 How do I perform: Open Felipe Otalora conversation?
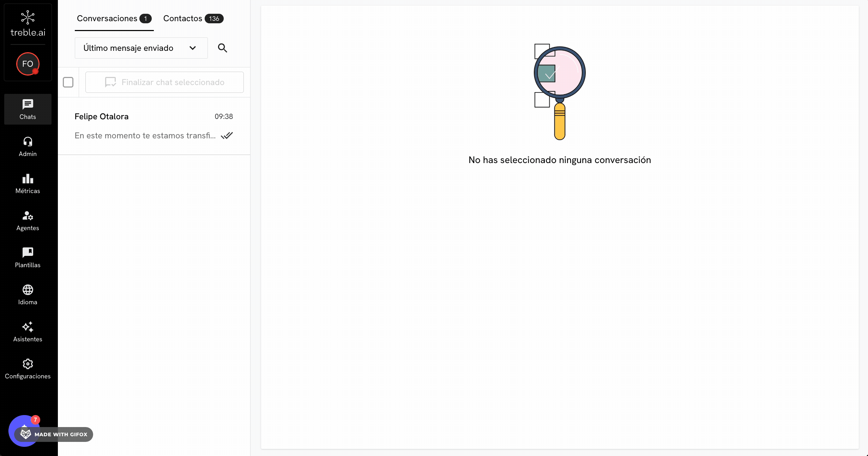(x=154, y=126)
